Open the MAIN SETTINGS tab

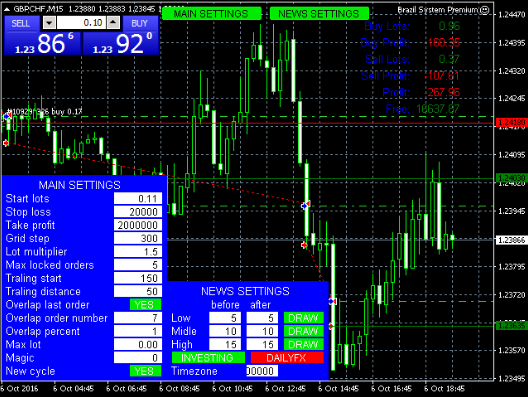(211, 14)
